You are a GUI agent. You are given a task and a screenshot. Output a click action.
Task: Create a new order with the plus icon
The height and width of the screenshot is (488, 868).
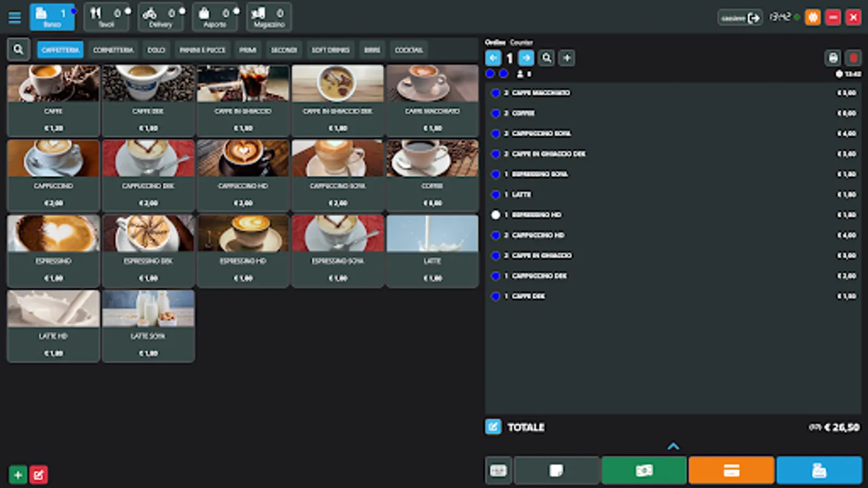567,58
